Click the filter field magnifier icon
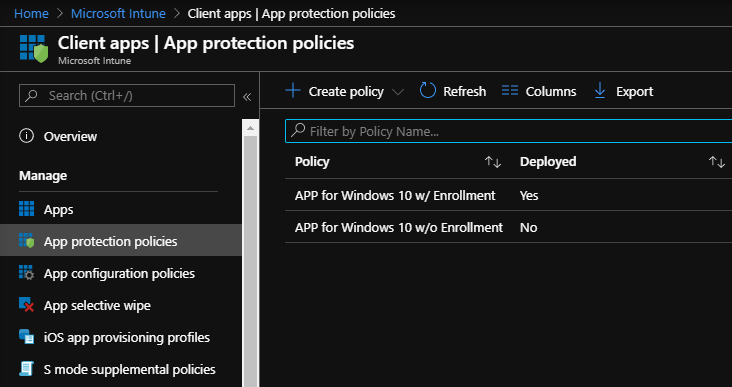 (298, 130)
